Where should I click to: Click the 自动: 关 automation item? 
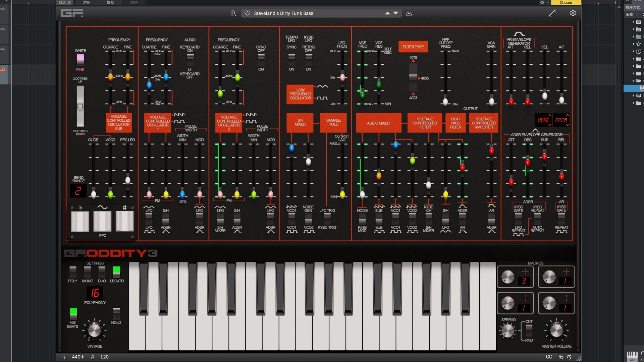[x=65, y=2]
